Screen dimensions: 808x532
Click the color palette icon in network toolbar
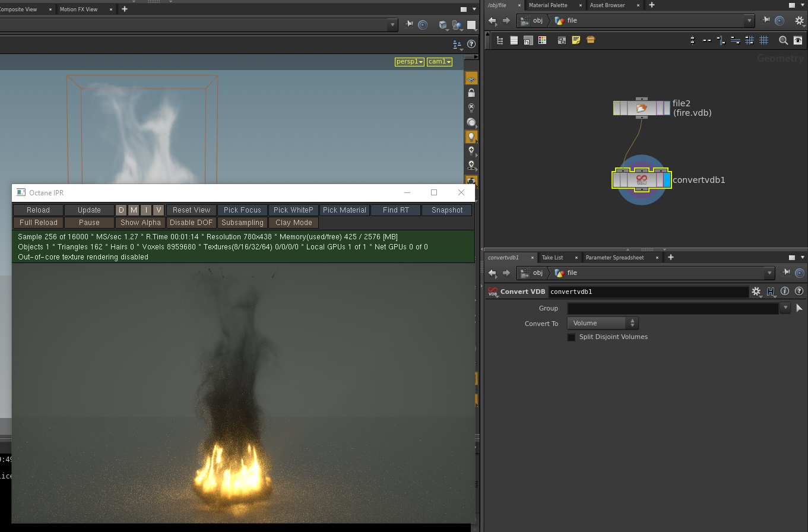(542, 40)
